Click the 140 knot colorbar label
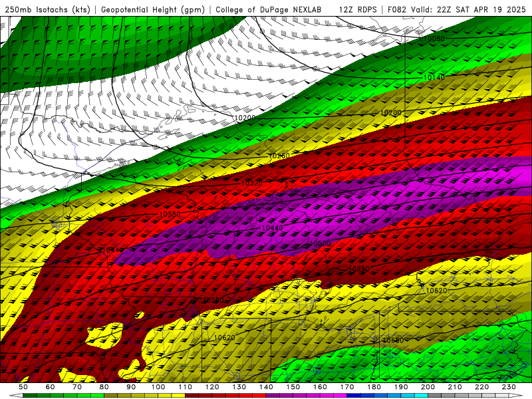 point(266,387)
